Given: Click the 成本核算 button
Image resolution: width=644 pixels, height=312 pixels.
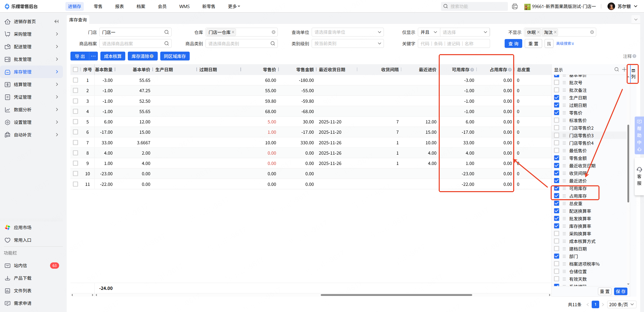Looking at the screenshot, I should coord(113,56).
